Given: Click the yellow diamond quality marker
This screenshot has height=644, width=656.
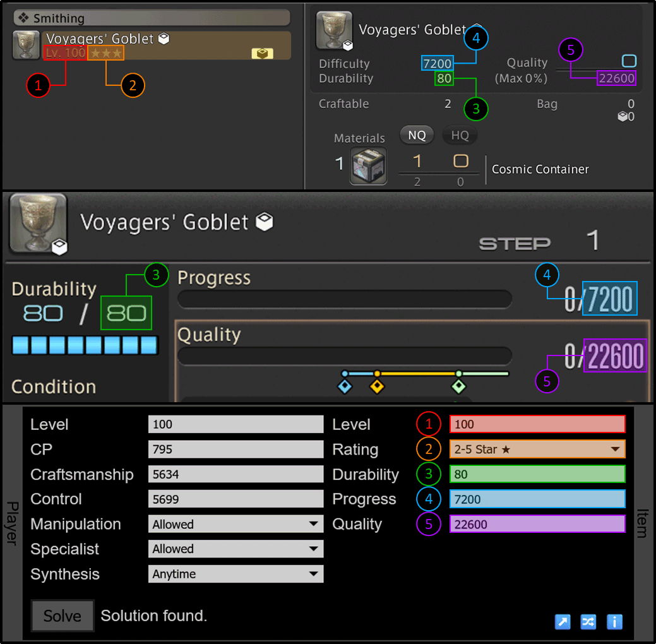Looking at the screenshot, I should click(377, 386).
